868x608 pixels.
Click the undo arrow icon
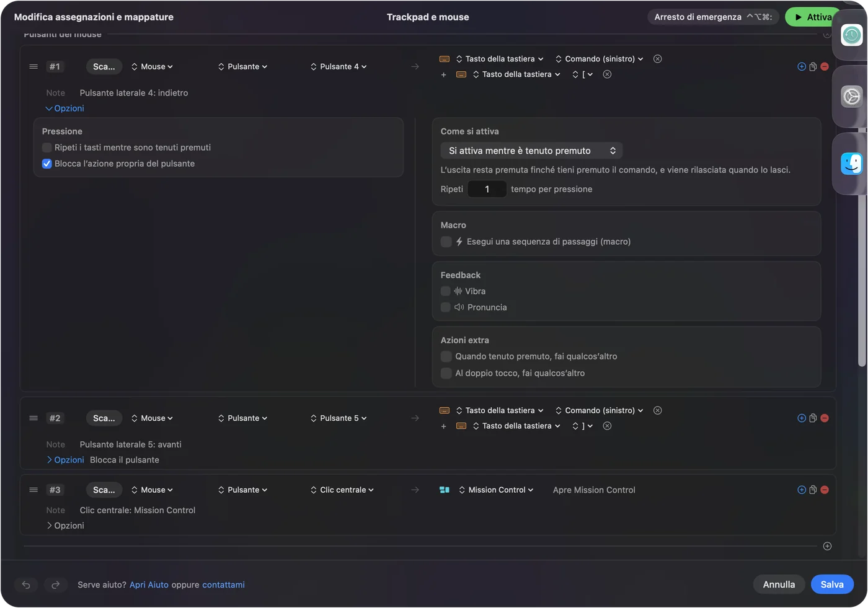pyautogui.click(x=26, y=584)
